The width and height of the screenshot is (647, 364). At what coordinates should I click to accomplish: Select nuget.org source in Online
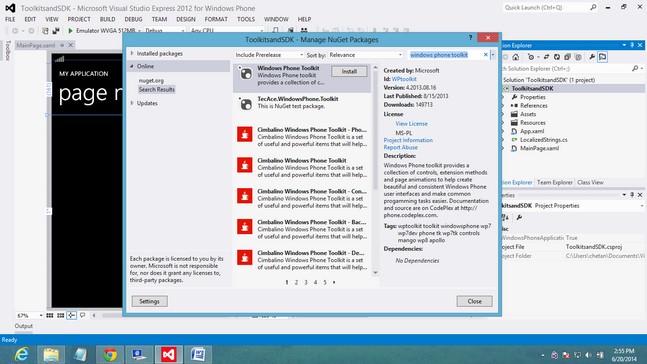pyautogui.click(x=151, y=80)
